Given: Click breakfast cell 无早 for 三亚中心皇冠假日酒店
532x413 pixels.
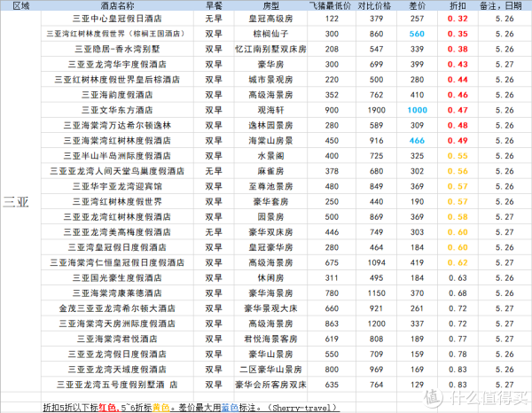Looking at the screenshot, I should tap(214, 19).
